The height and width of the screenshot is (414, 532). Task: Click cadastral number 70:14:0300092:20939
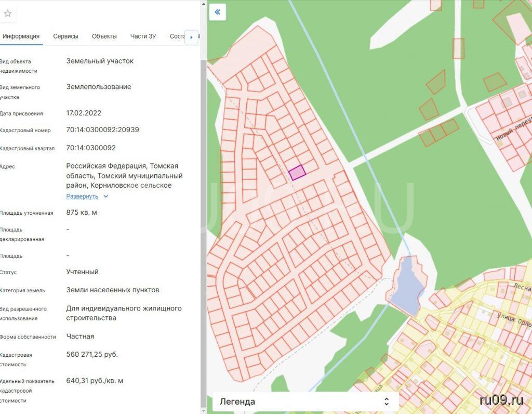click(102, 130)
